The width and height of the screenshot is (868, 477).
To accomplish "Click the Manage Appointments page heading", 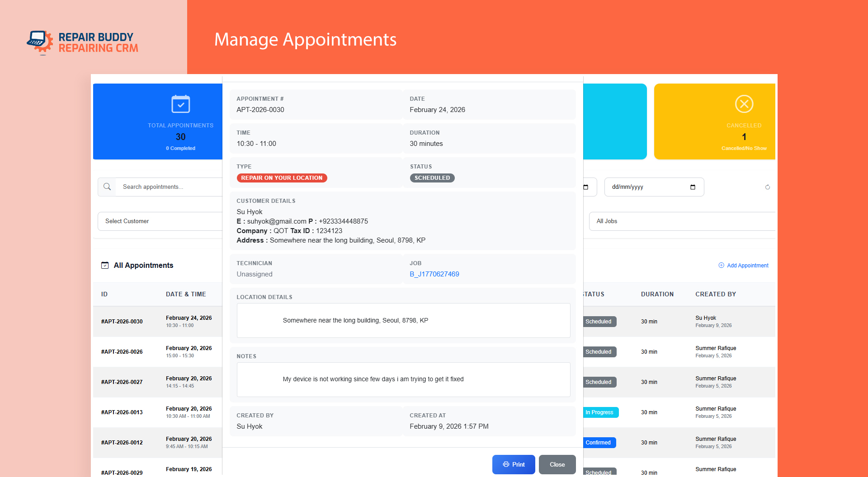I will point(306,40).
